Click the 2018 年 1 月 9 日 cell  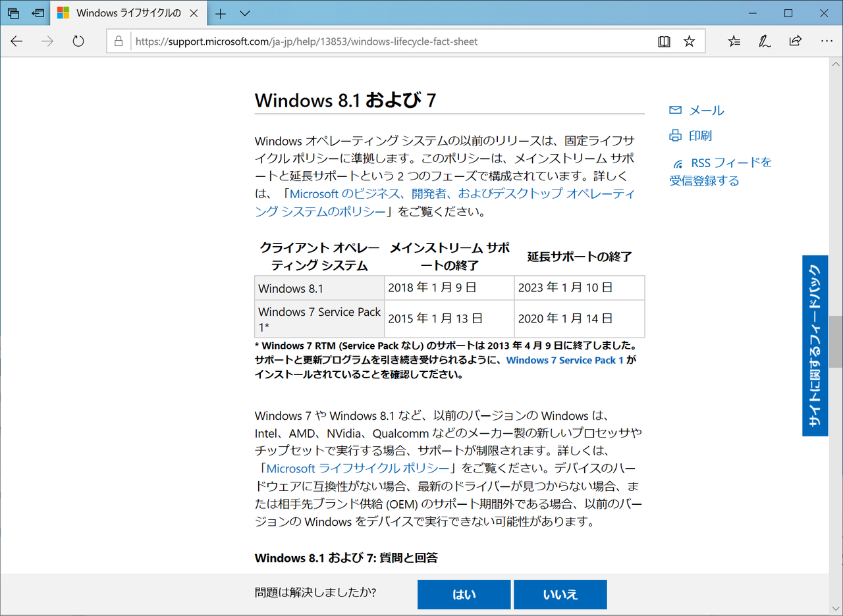(449, 288)
